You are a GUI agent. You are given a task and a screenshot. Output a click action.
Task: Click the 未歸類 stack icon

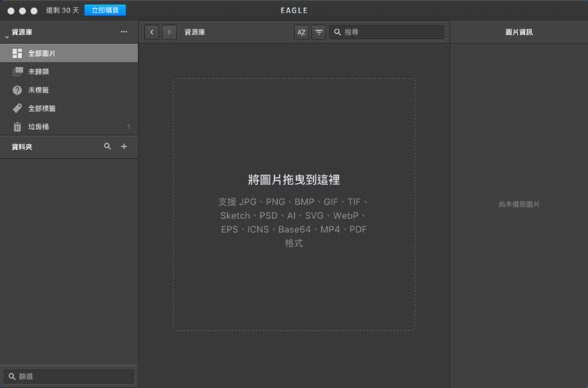[18, 72]
